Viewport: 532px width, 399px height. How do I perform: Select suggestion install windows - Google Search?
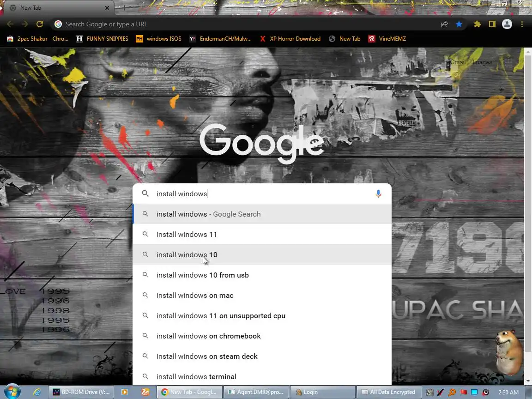pyautogui.click(x=262, y=214)
